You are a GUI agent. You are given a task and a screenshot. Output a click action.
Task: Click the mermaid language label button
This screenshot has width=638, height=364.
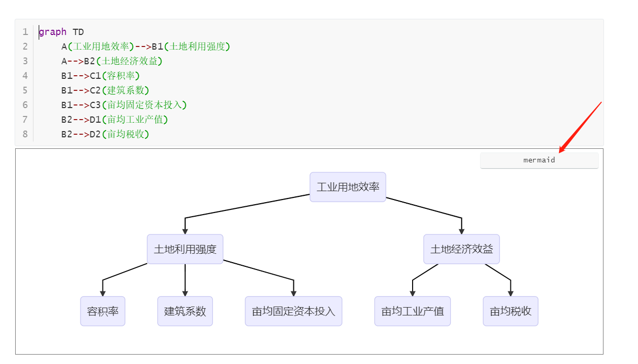(538, 160)
